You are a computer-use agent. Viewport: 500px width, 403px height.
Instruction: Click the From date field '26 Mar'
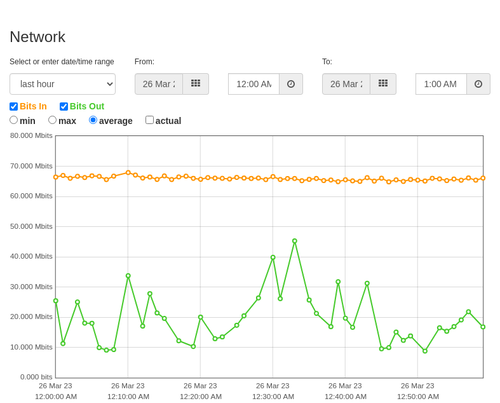click(x=159, y=84)
